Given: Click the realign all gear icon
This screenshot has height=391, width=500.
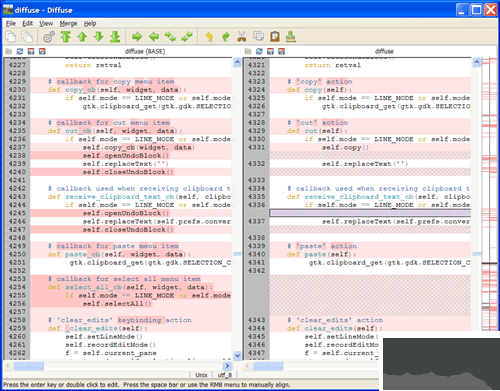Looking at the screenshot, I should pyautogui.click(x=49, y=37).
